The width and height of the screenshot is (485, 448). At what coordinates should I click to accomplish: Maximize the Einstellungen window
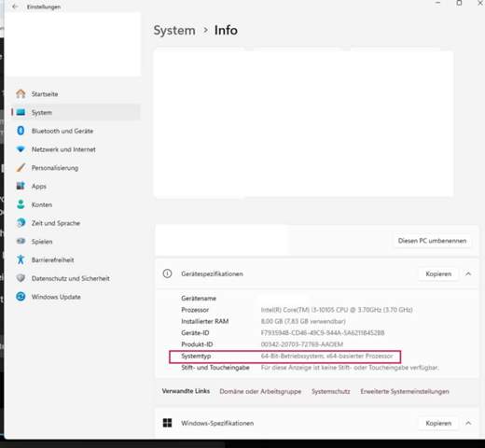tap(459, 3)
